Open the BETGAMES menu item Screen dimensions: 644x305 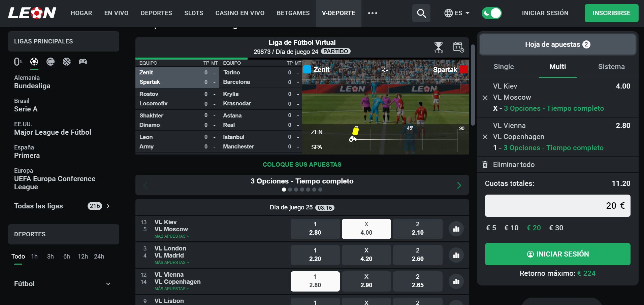coord(293,13)
